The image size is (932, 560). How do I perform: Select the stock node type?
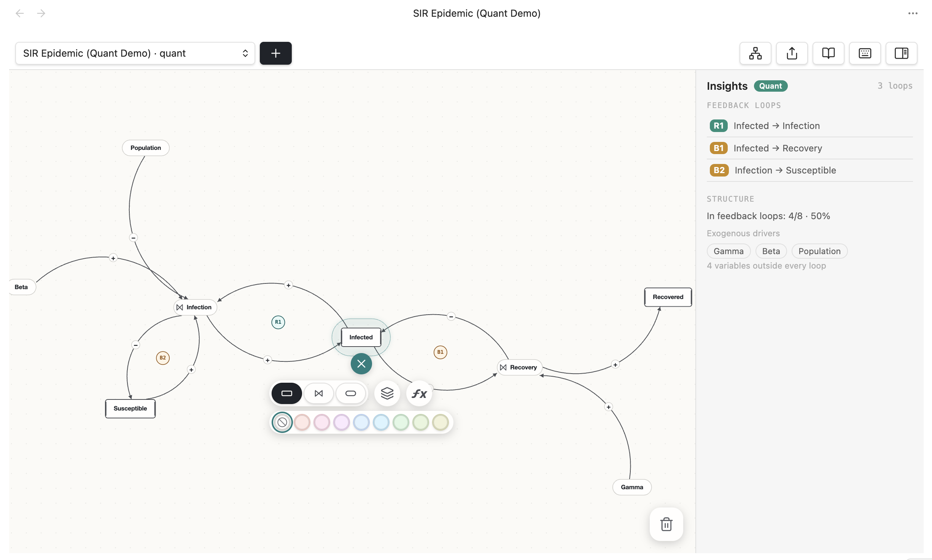(x=286, y=393)
